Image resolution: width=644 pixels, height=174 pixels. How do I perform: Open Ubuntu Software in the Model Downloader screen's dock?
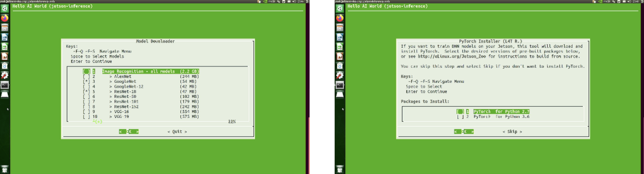pos(5,66)
